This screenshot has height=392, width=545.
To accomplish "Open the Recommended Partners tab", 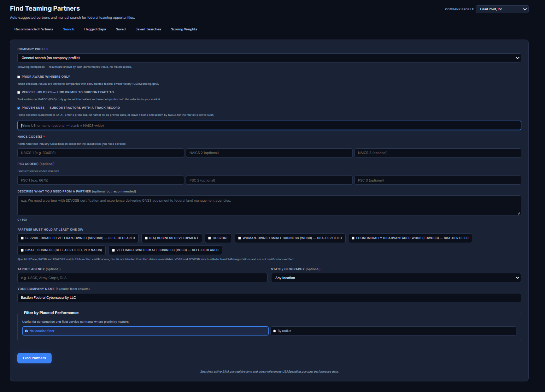I will [34, 29].
